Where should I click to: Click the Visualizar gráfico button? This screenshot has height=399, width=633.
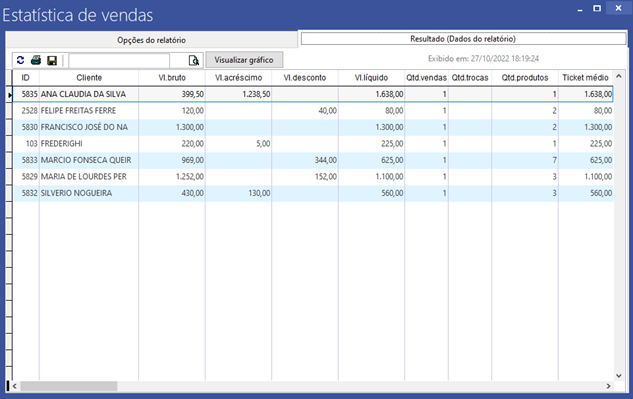click(x=244, y=60)
